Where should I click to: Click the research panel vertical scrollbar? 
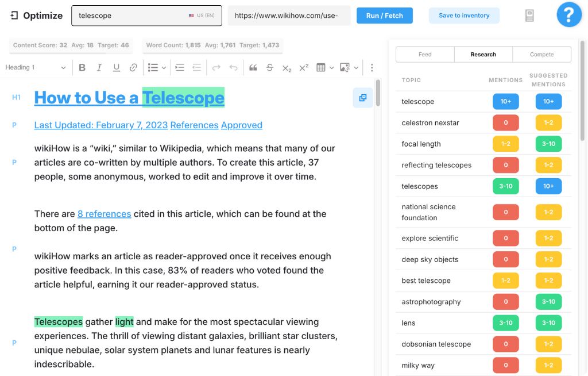pyautogui.click(x=582, y=90)
